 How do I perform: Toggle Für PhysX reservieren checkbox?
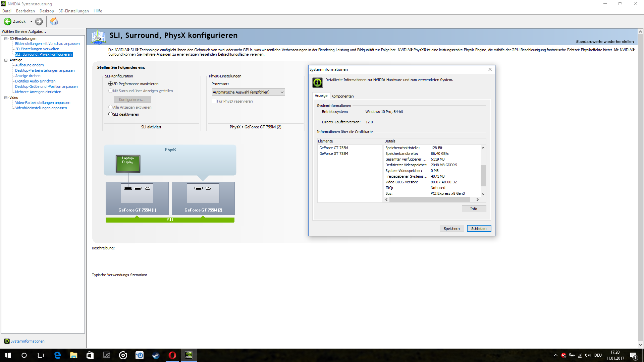point(214,101)
